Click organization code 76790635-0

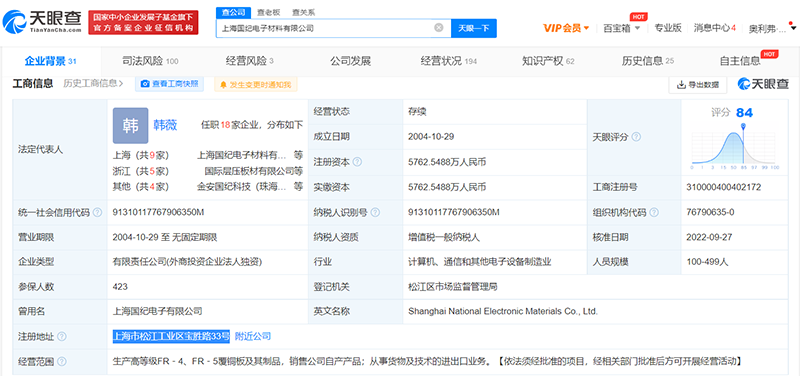(711, 212)
